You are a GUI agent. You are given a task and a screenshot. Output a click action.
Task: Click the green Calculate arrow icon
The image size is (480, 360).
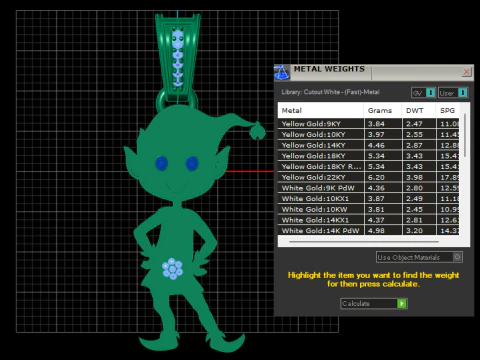pyautogui.click(x=402, y=304)
